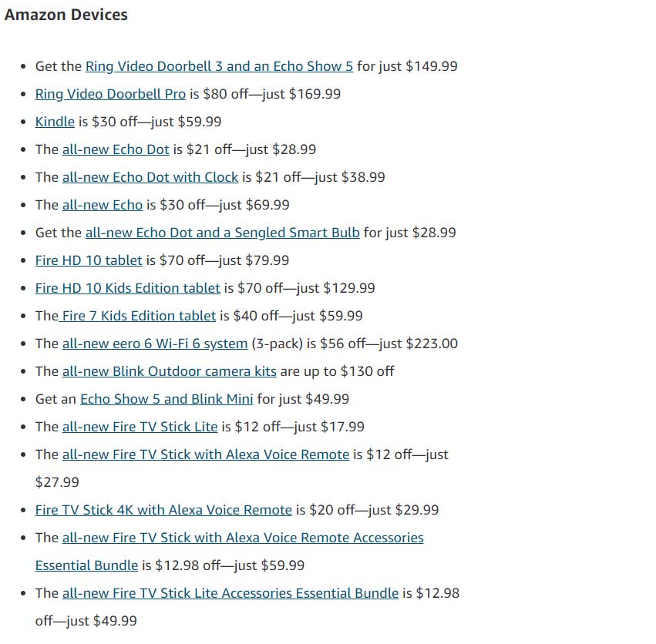Open the all-new eero 6 Wi-Fi 6 system link

155,344
